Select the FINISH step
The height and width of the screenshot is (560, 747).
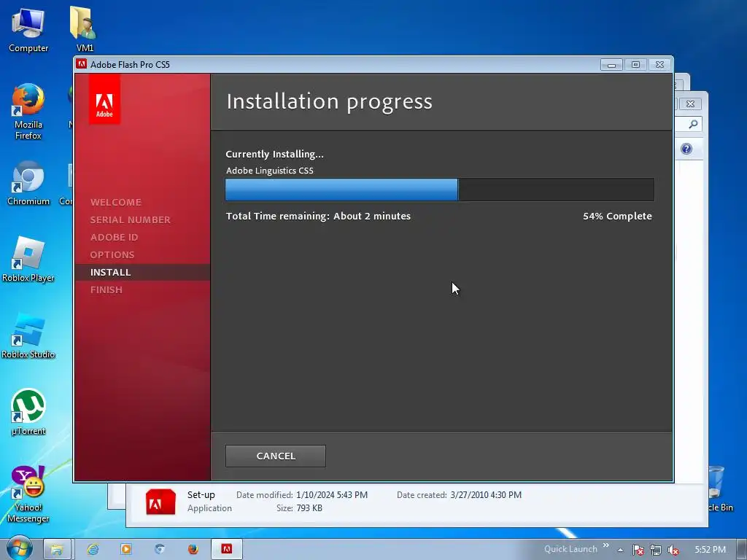coord(107,289)
